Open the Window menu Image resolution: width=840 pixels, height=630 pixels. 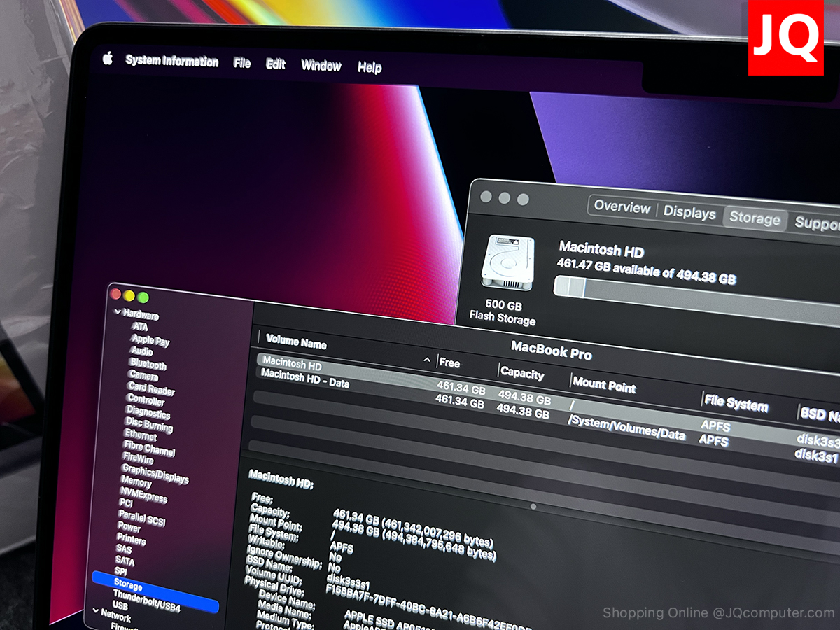point(321,66)
